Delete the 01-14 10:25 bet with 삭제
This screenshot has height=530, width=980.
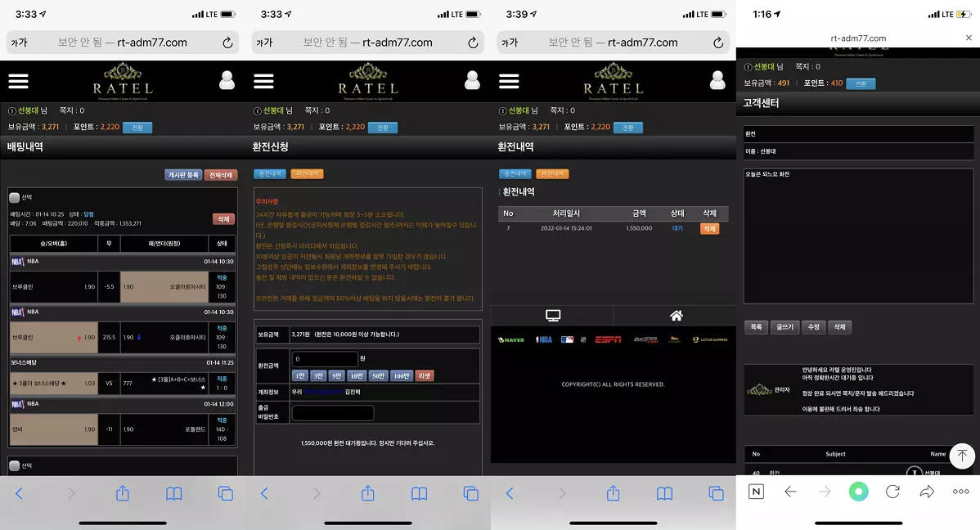[224, 218]
